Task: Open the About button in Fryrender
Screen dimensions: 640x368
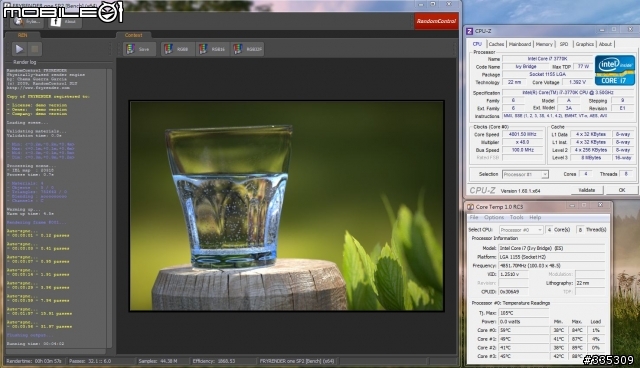Action: pos(65,22)
